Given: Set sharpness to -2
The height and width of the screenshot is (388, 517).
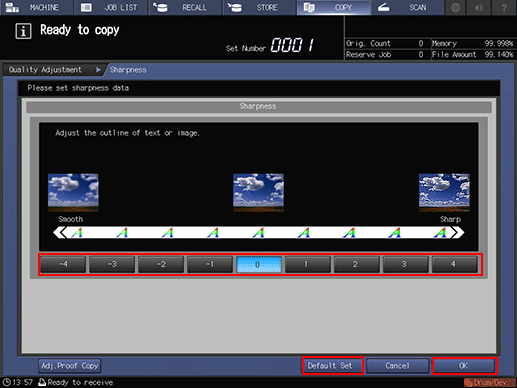Looking at the screenshot, I should pyautogui.click(x=161, y=264).
